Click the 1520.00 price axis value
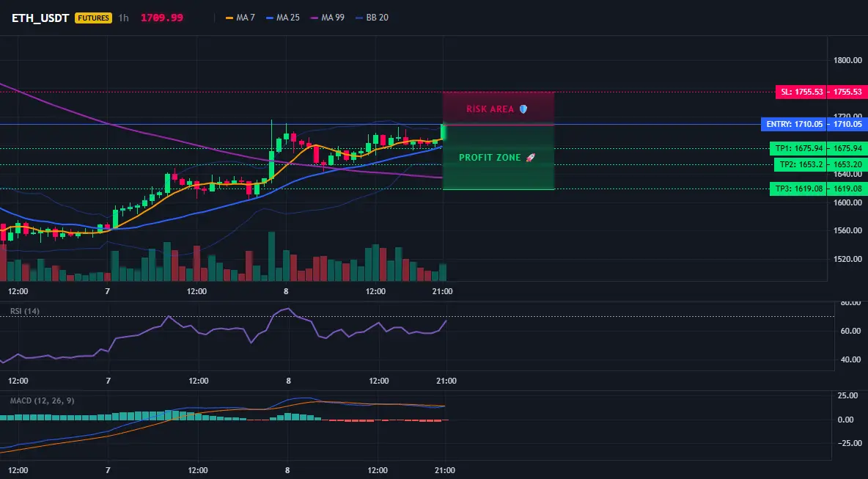The height and width of the screenshot is (479, 868). pyautogui.click(x=847, y=259)
